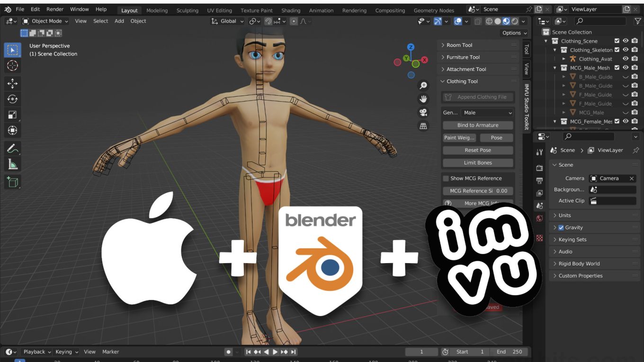Viewport: 644px width, 362px height.
Task: Disable the Gravity checkbox
Action: pos(561,228)
